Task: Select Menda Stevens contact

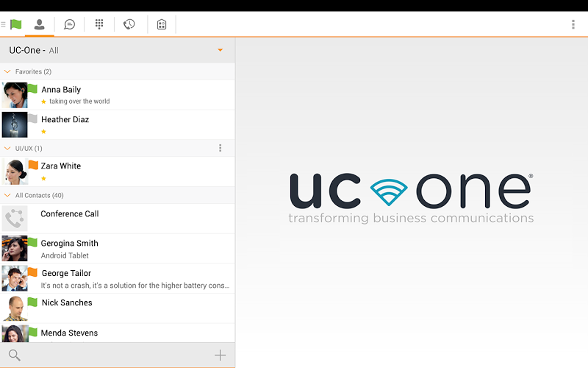Action: 118,333
